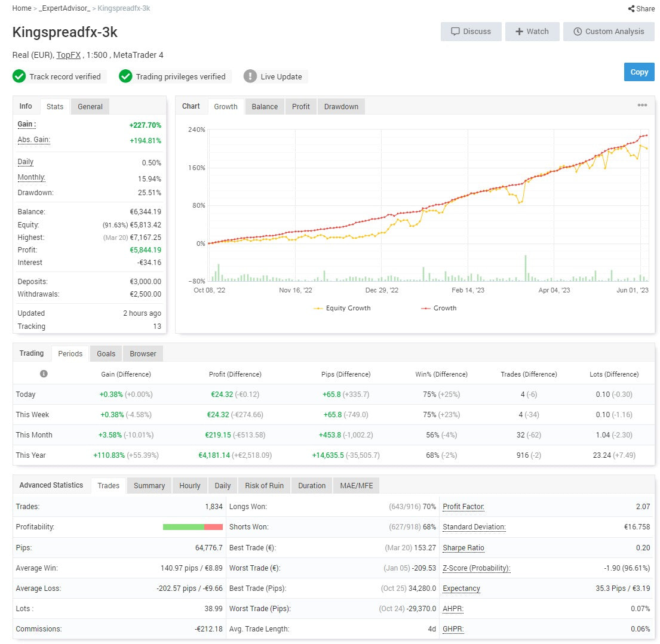Click the Abs. Gain label
660x644 pixels.
click(33, 140)
